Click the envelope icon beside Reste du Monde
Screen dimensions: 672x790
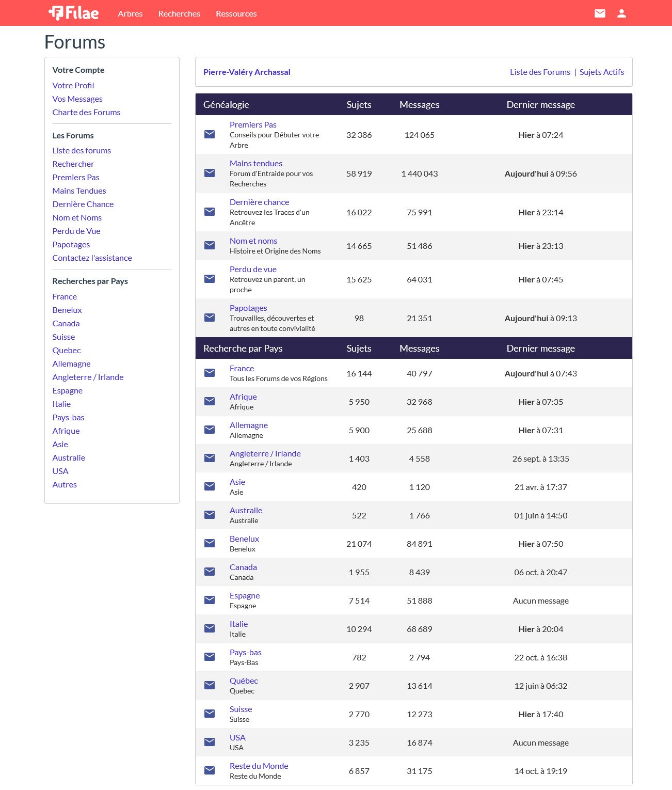(x=209, y=770)
